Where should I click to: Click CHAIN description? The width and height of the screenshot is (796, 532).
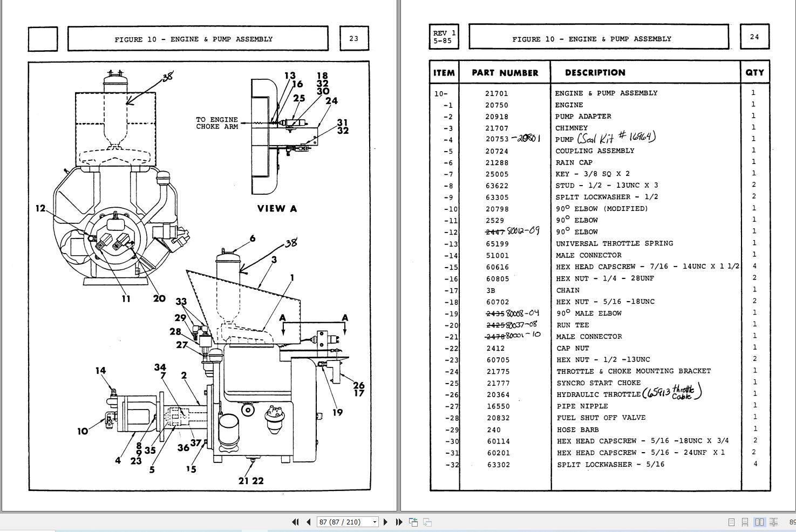point(568,290)
